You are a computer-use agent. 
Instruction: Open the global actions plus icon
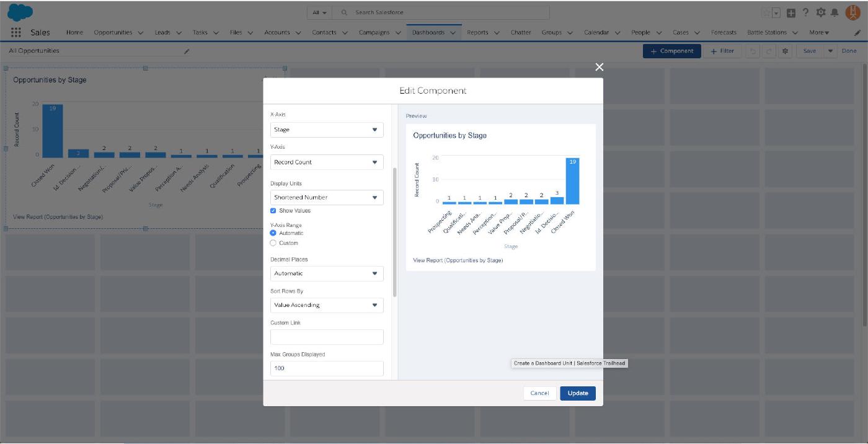pyautogui.click(x=791, y=12)
